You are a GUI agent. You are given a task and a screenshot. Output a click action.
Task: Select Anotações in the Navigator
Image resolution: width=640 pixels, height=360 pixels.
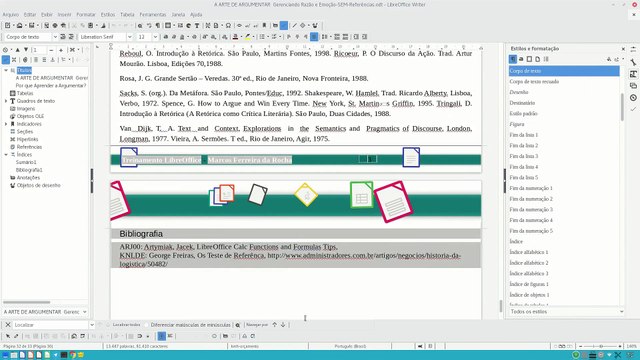coord(28,178)
